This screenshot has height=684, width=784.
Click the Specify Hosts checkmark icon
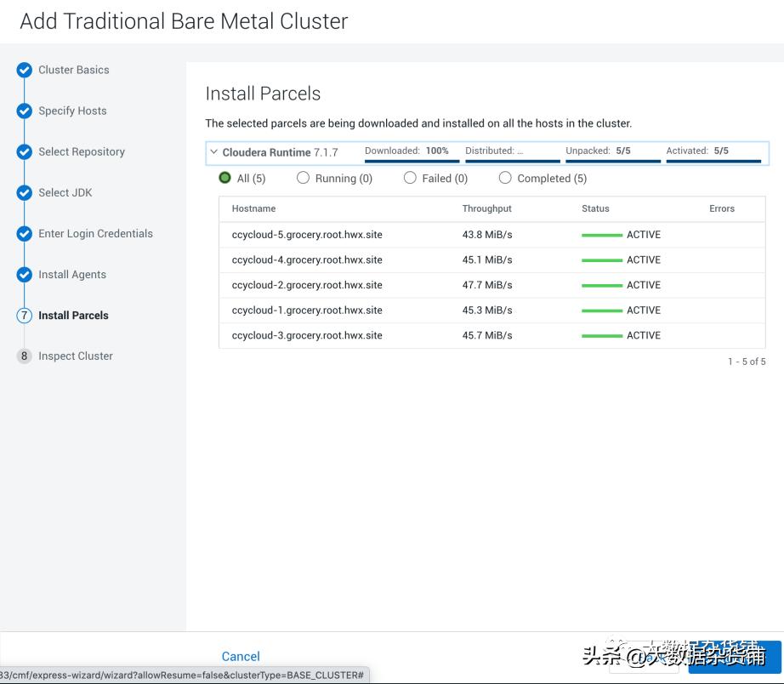pyautogui.click(x=24, y=111)
